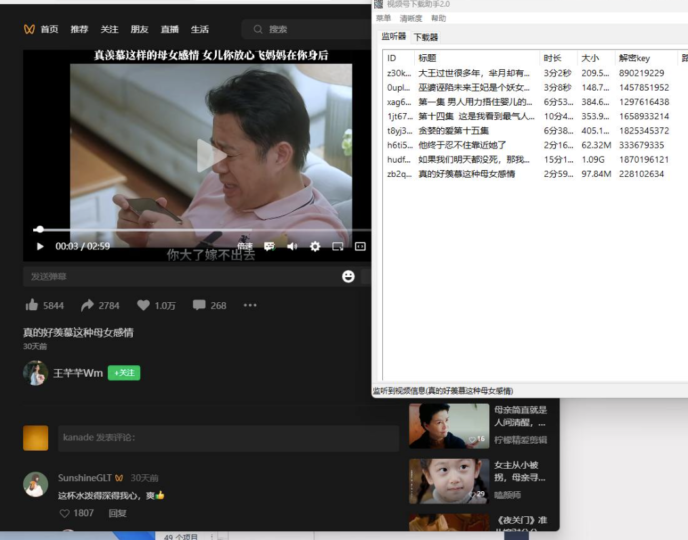Favorite the video with heart icon
This screenshot has width=688, height=540.
[143, 305]
